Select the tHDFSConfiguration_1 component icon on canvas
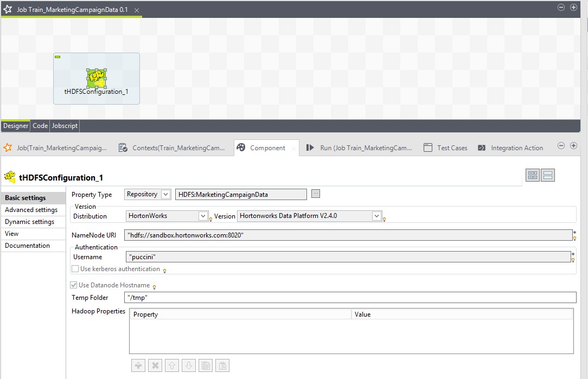 coord(96,78)
